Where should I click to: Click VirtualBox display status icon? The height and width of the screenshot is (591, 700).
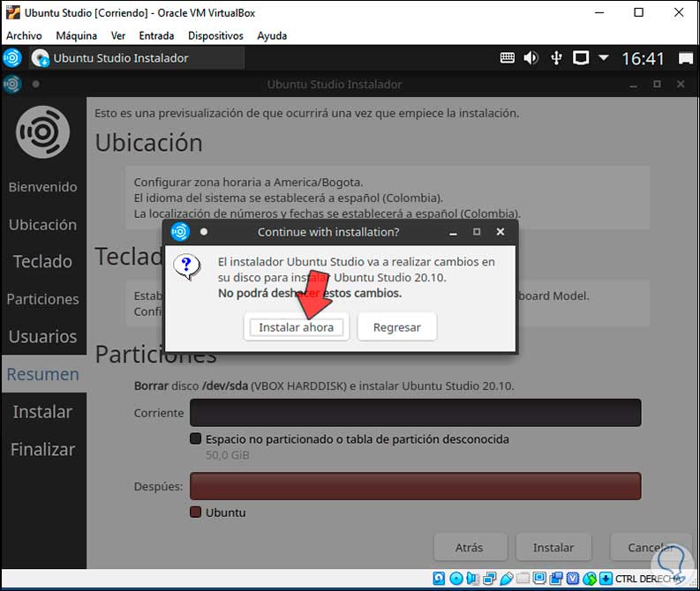[539, 579]
